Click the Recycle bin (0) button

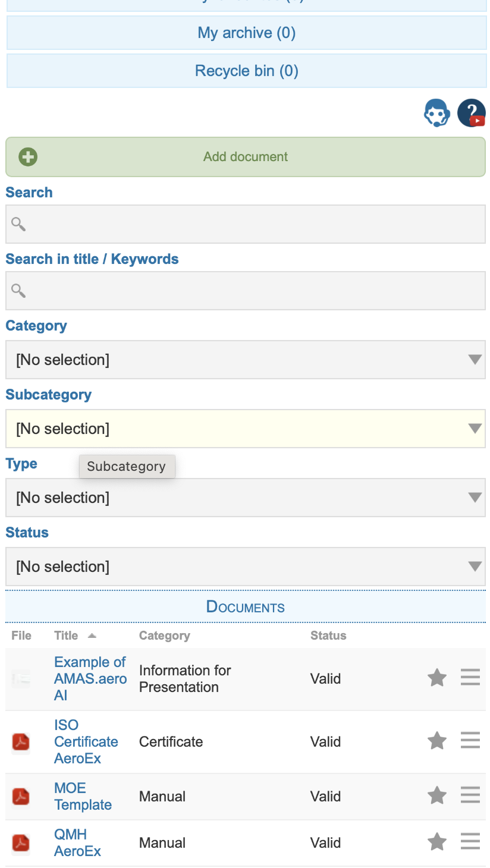[245, 70]
